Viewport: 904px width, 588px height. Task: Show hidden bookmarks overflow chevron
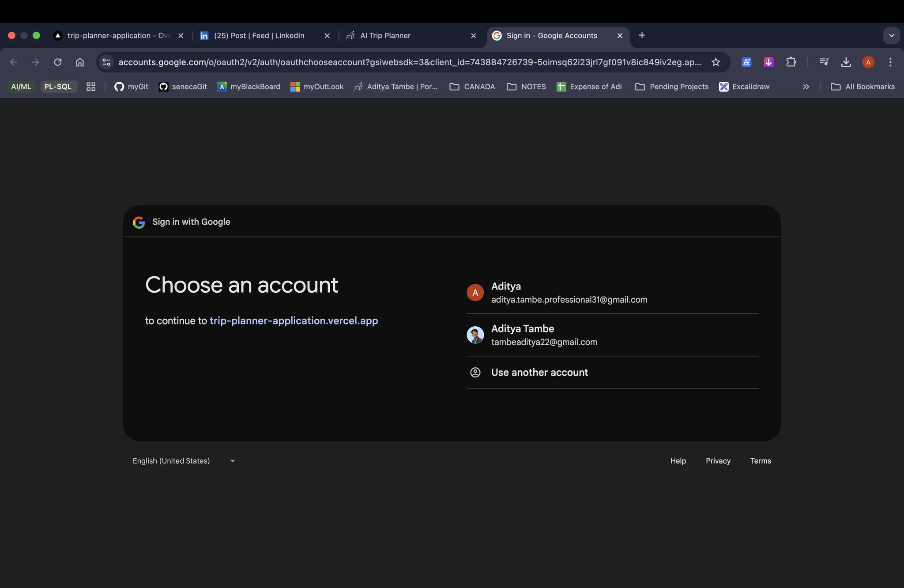[x=806, y=87]
